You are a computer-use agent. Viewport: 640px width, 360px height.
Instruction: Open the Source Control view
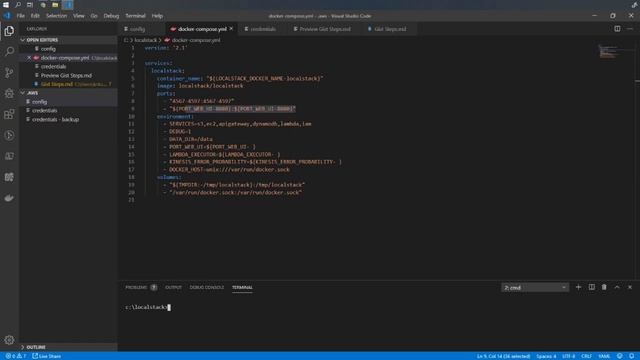9,73
